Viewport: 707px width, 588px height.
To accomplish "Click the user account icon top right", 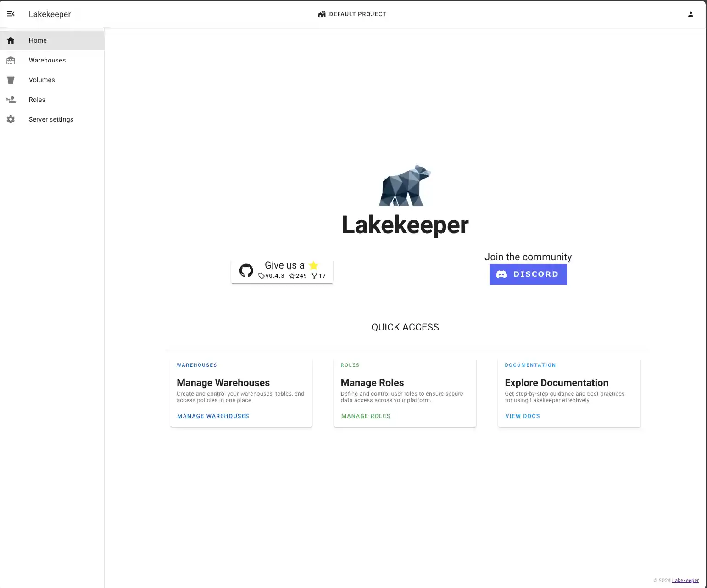I will pos(691,14).
